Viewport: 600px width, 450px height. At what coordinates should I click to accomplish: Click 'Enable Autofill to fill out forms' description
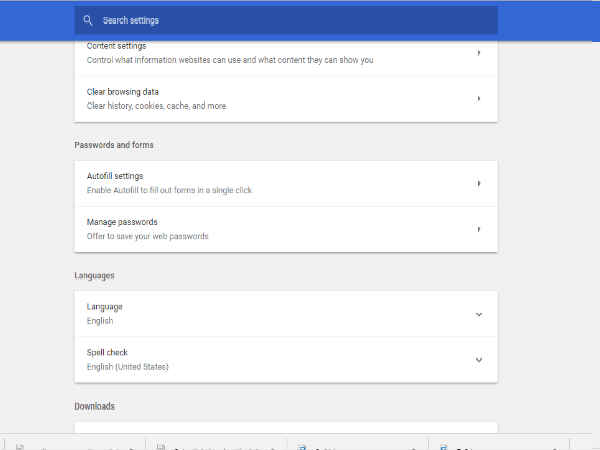(169, 190)
